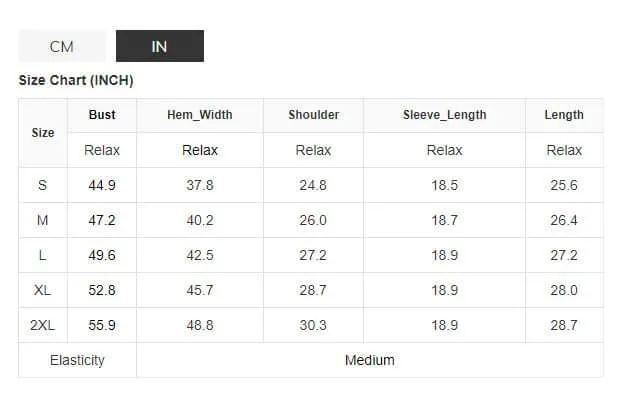Click the Bust column header
642x395 pixels.
coord(102,115)
